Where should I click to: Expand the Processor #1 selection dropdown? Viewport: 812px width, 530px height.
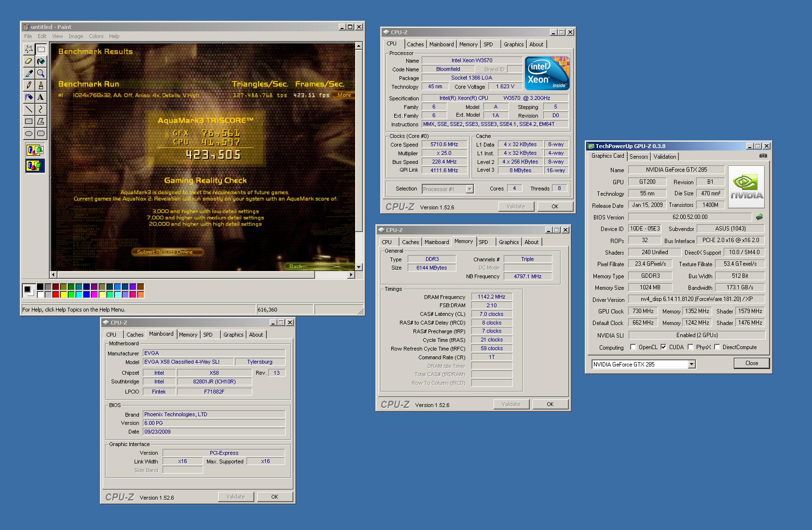(469, 189)
